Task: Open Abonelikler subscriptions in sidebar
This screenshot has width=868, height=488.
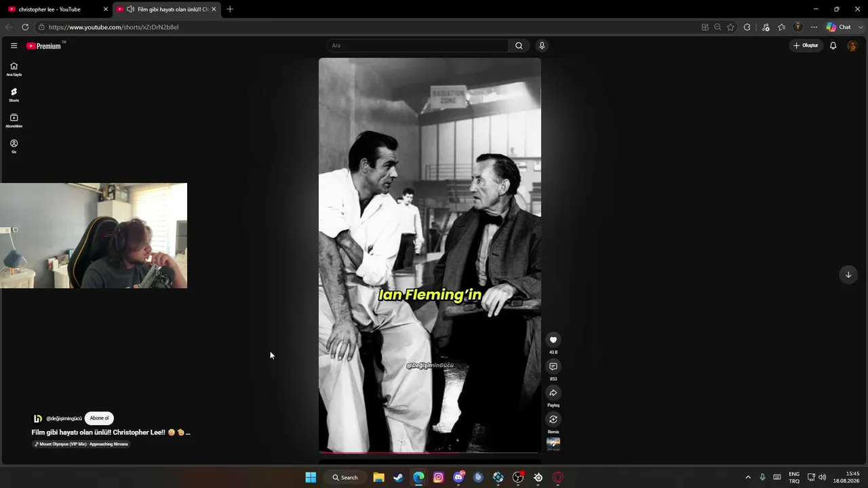Action: 14,121
